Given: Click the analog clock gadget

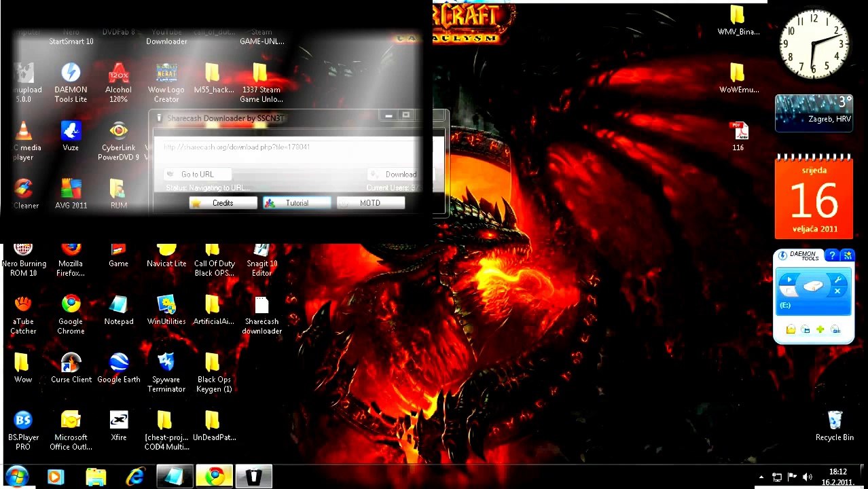Looking at the screenshot, I should [x=814, y=43].
